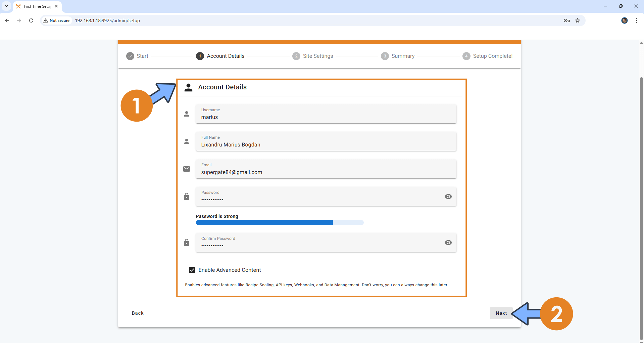Click the Chrome profile avatar
This screenshot has height=343, width=644.
(624, 20)
